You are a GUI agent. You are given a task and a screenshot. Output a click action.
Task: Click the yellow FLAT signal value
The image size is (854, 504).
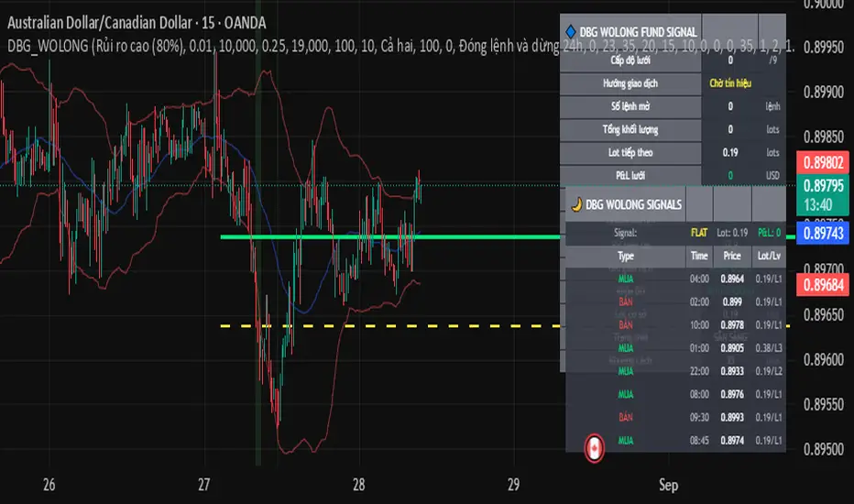[x=699, y=233]
